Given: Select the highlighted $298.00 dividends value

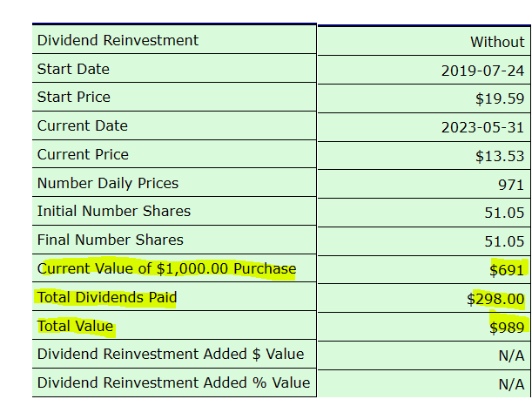Looking at the screenshot, I should pyautogui.click(x=495, y=300).
